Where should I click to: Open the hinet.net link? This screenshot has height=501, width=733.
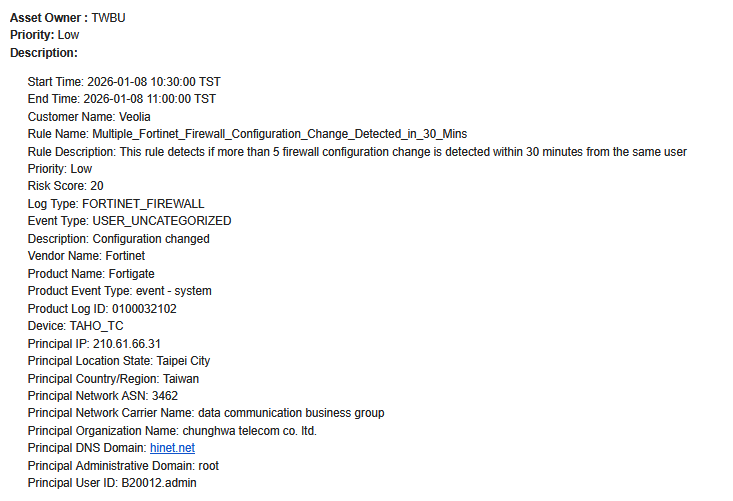tap(172, 448)
